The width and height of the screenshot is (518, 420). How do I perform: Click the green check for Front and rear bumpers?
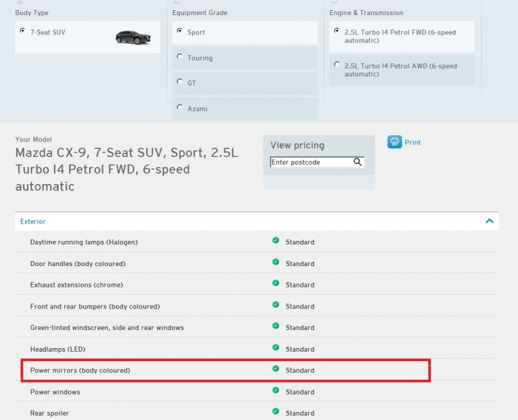tap(276, 305)
